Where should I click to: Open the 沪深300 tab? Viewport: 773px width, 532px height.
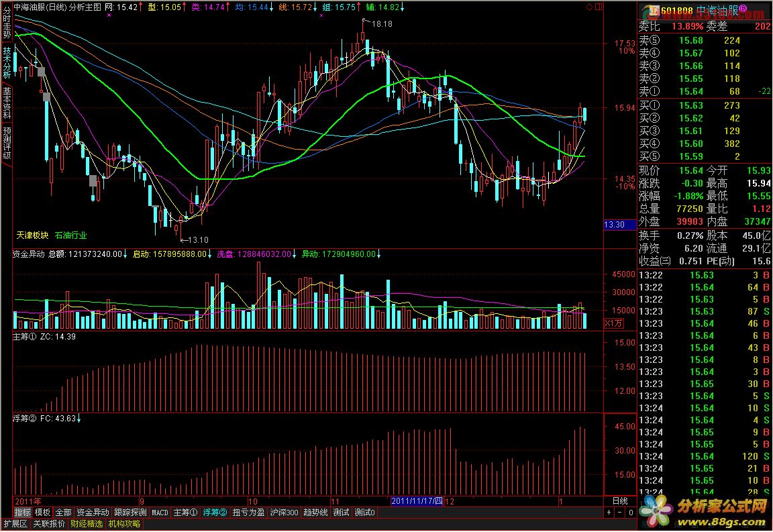tap(284, 513)
